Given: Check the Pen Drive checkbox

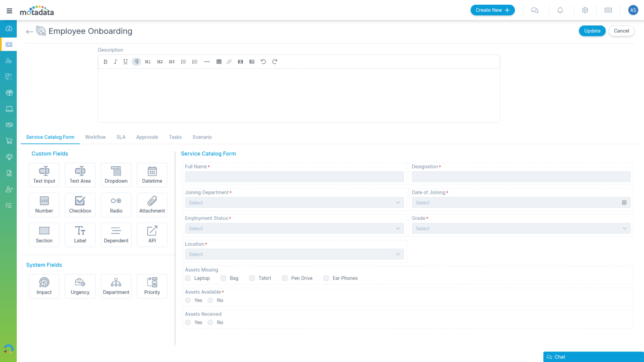Looking at the screenshot, I should point(285,278).
